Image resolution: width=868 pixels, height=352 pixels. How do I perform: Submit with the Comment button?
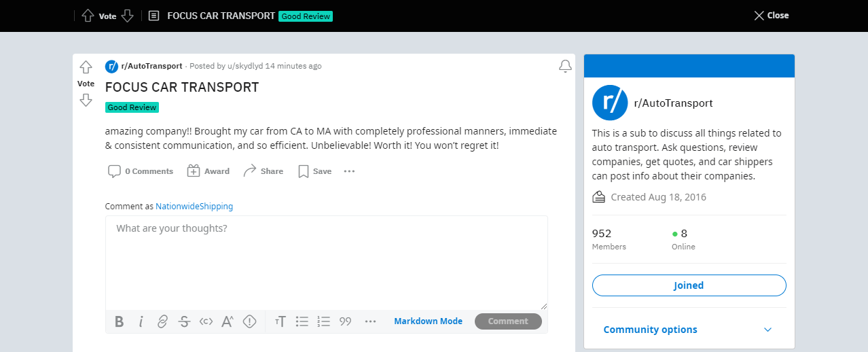(x=508, y=321)
